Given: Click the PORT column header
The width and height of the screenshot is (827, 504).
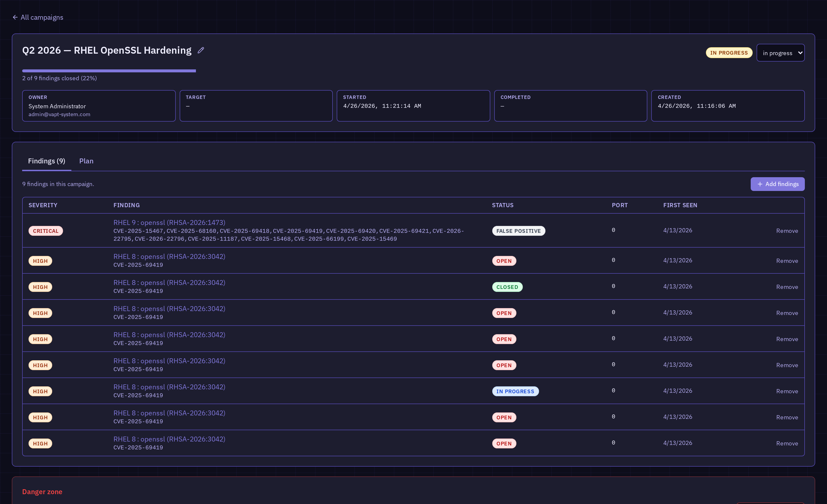Looking at the screenshot, I should [620, 205].
